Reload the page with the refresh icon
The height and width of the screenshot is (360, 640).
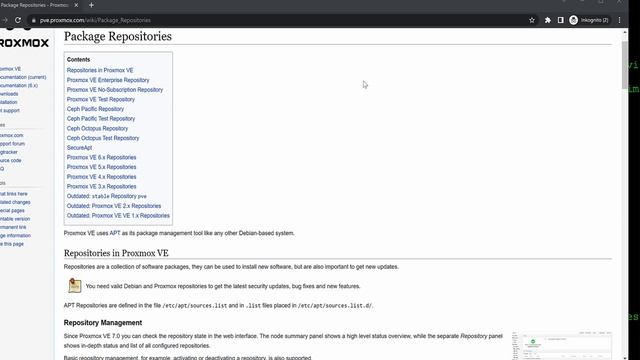[18, 20]
